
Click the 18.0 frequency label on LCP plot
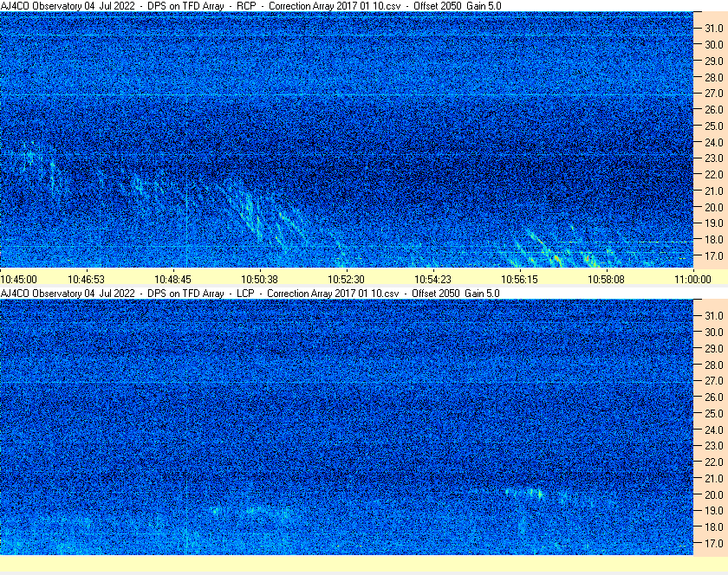click(x=714, y=527)
